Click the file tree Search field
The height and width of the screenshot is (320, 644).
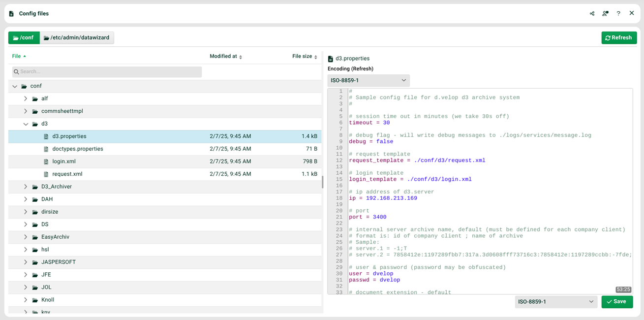tap(107, 72)
